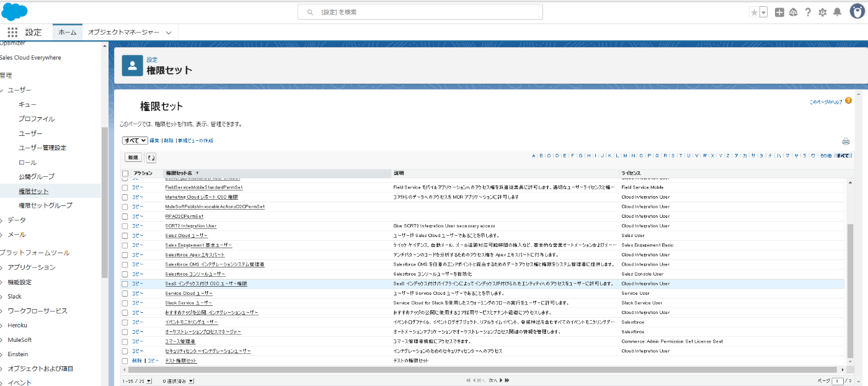Click the page number input field
This screenshot has height=386, width=868.
837,381
